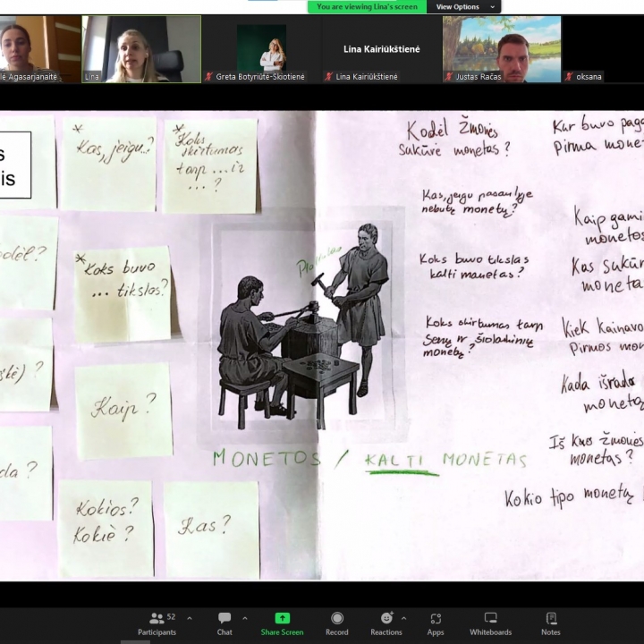Viewport: 644px width, 644px height.
Task: Toggle meeting recording with Record
Action: coord(337,623)
